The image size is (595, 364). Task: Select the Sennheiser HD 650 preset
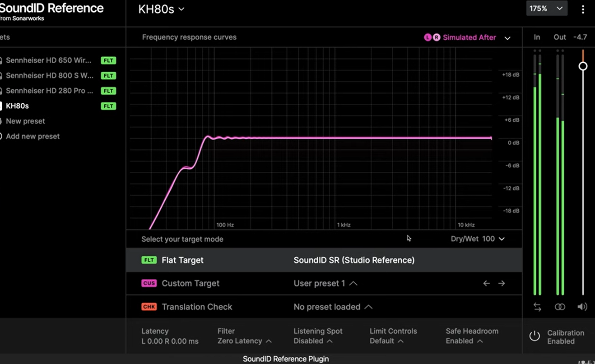tap(48, 60)
